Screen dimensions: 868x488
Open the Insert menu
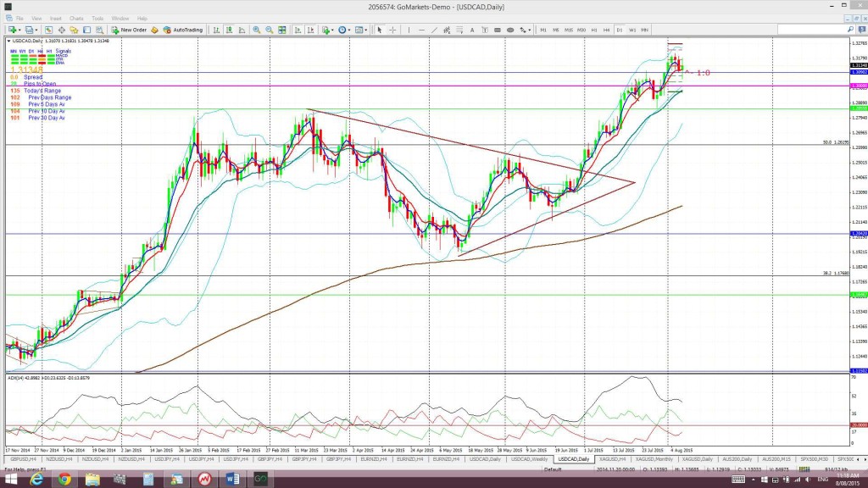coord(56,19)
